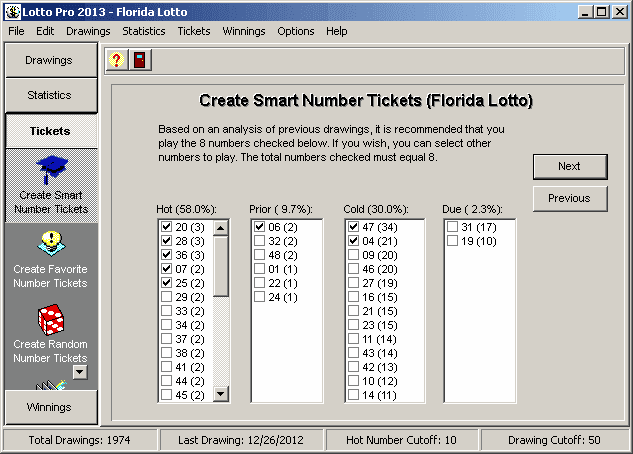Check hot number 29 (2)
The image size is (633, 454).
click(x=166, y=297)
